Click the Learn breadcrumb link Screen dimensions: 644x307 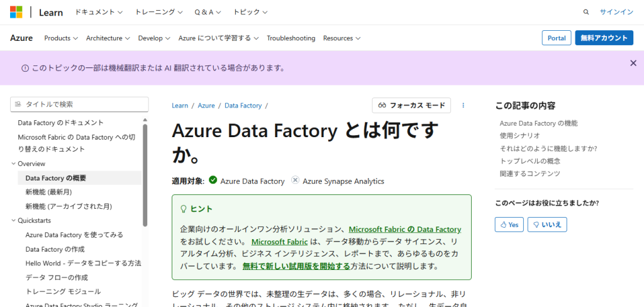pos(180,106)
